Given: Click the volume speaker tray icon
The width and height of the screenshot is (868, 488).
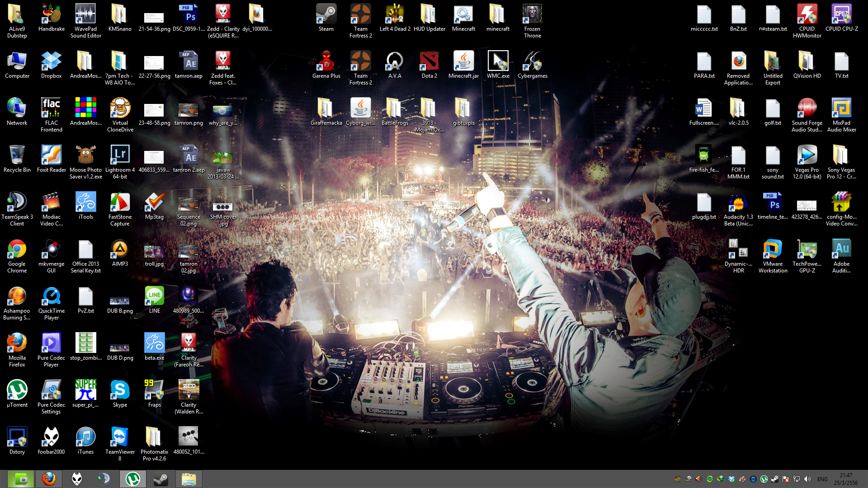Looking at the screenshot, I should pyautogui.click(x=807, y=479).
